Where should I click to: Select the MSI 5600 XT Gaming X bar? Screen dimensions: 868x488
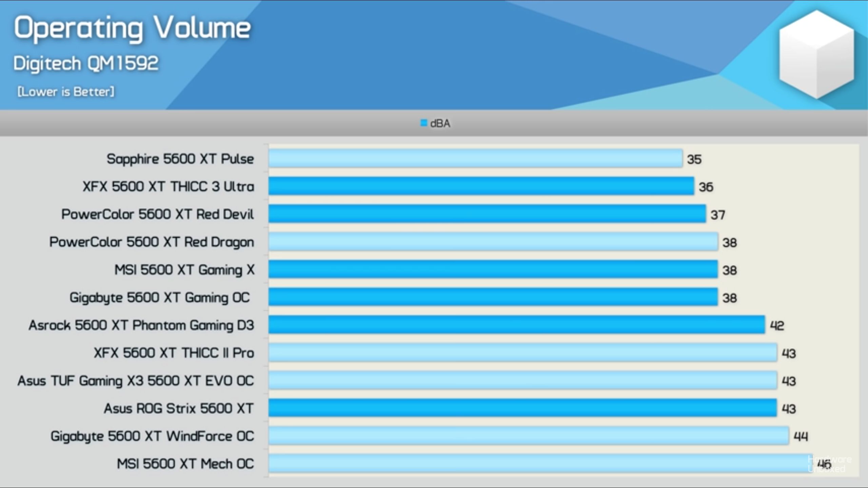click(493, 269)
